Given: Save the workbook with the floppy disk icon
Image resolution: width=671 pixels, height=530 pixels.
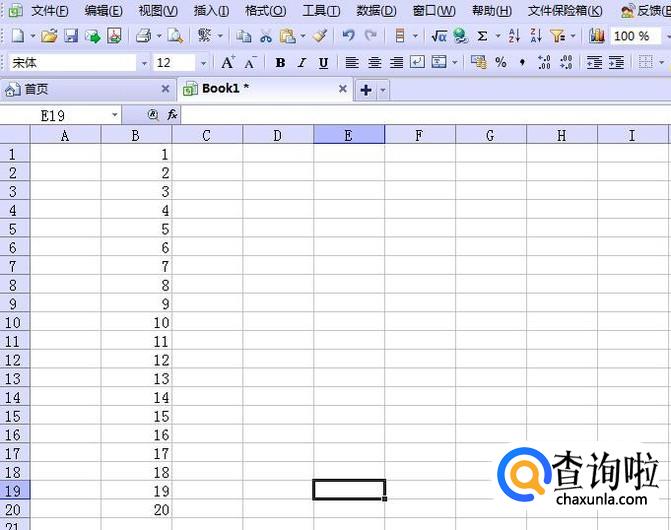Looking at the screenshot, I should pyautogui.click(x=71, y=36).
